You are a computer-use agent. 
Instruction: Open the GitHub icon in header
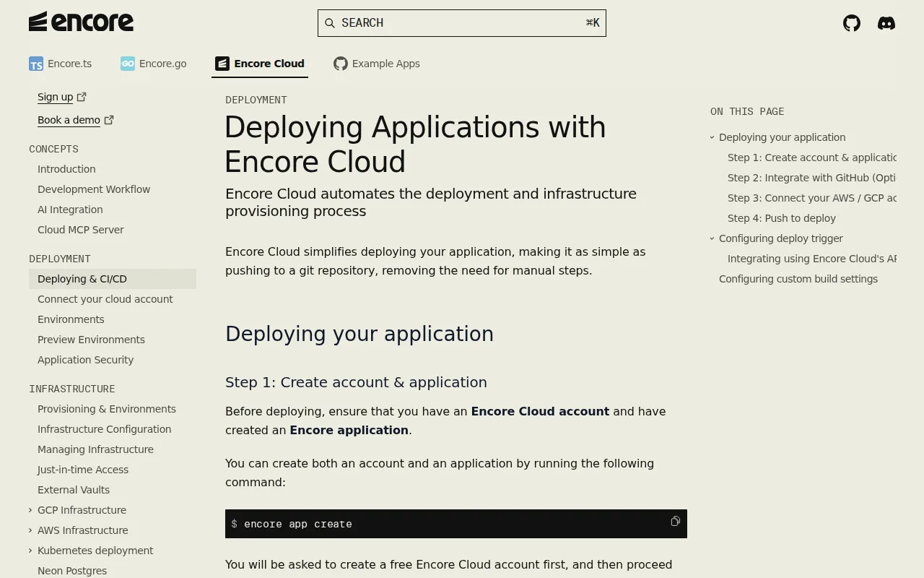click(852, 23)
